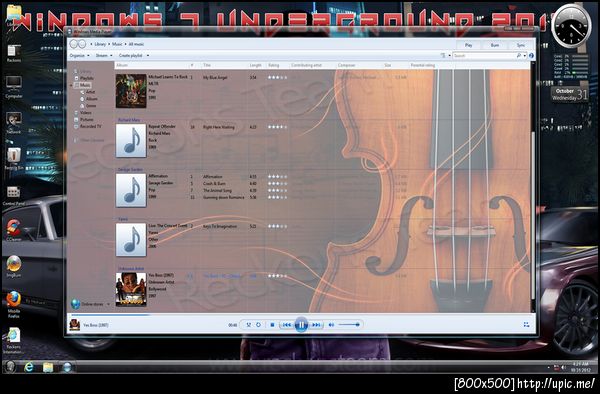Click the Forward navigation arrow in Media Player
Image resolution: width=600 pixels, height=394 pixels.
82,44
